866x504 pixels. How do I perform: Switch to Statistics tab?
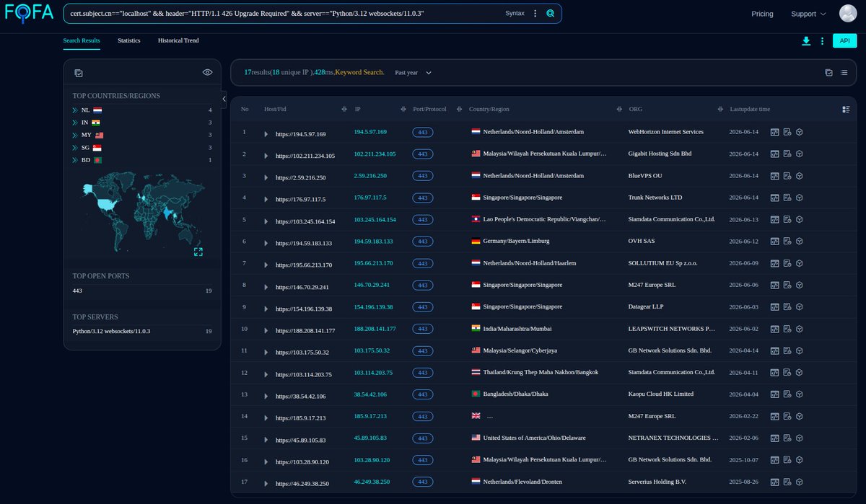click(129, 40)
